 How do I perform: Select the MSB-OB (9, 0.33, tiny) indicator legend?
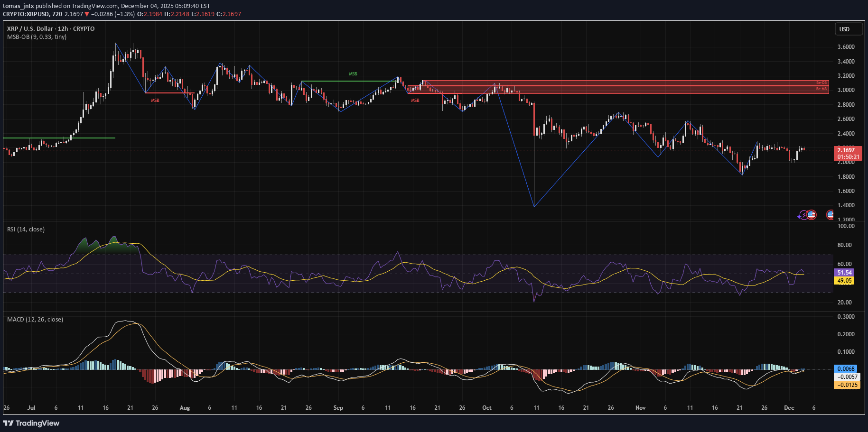click(x=37, y=37)
